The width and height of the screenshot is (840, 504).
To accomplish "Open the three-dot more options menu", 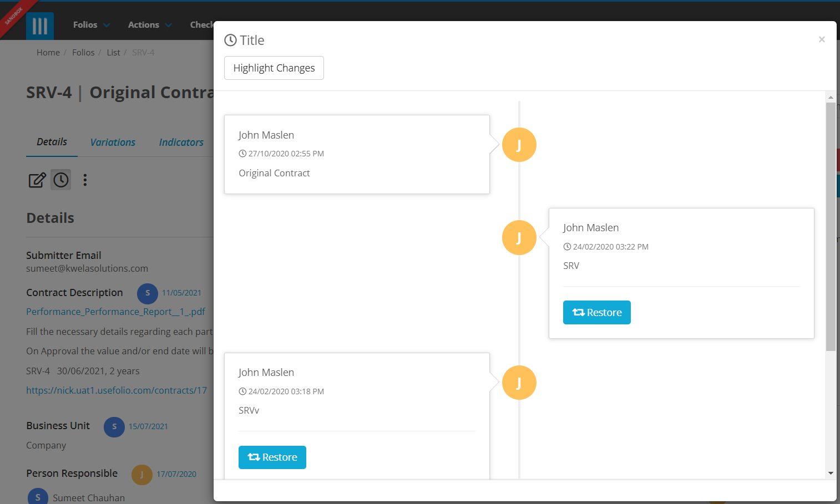I will [x=85, y=180].
